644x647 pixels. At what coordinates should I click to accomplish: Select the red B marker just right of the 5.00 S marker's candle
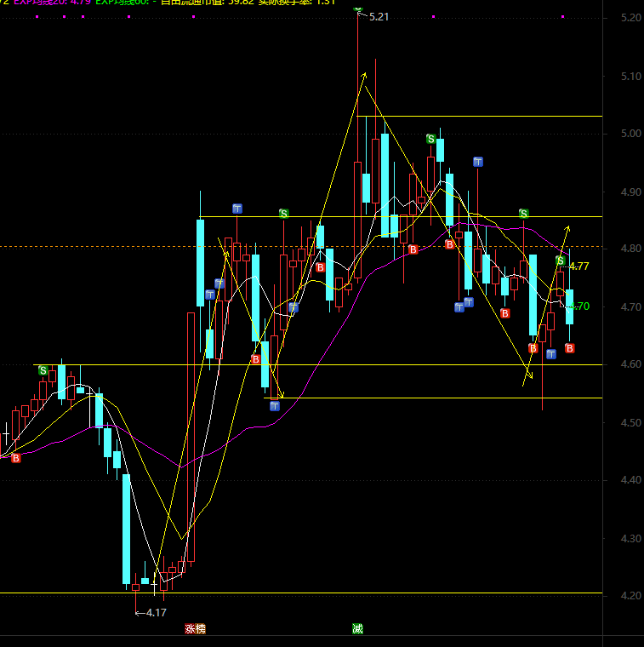450,244
